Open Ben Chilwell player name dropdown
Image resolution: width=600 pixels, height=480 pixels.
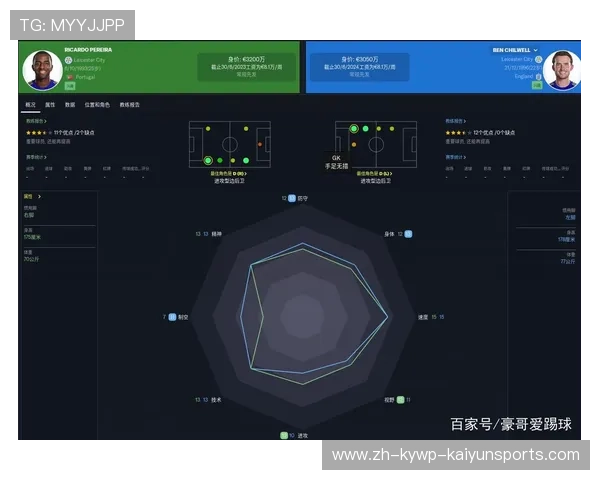515,50
